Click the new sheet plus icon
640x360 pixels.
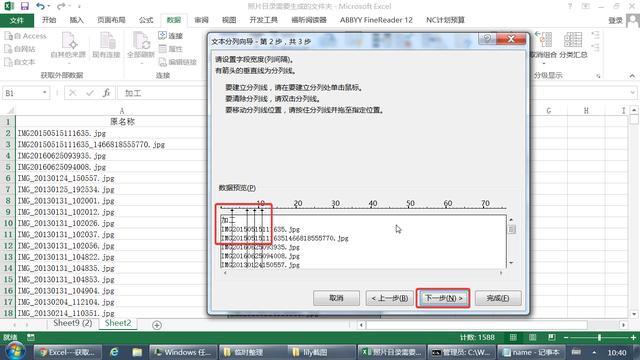157,325
